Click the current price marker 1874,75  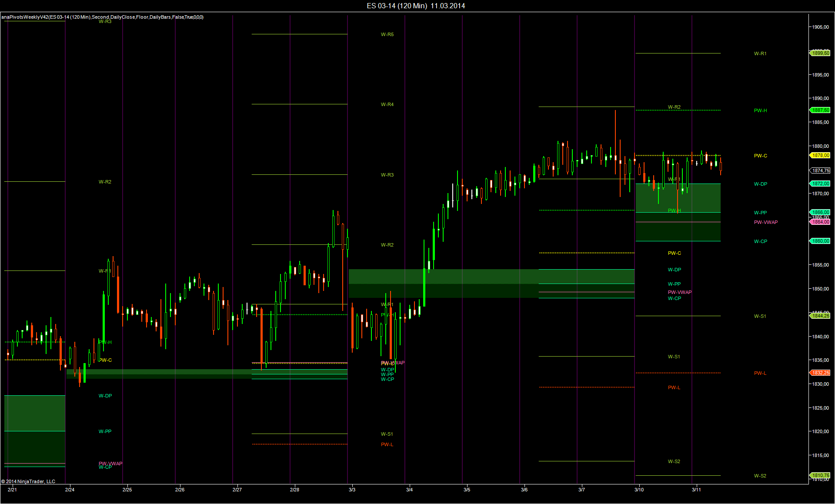[821, 170]
